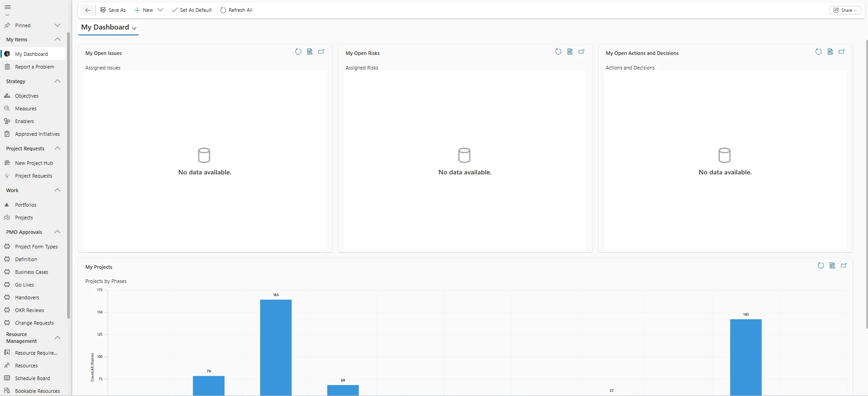Screen dimensions: 868x396
Task: Open the New button dropdown arrow
Action: (x=160, y=10)
